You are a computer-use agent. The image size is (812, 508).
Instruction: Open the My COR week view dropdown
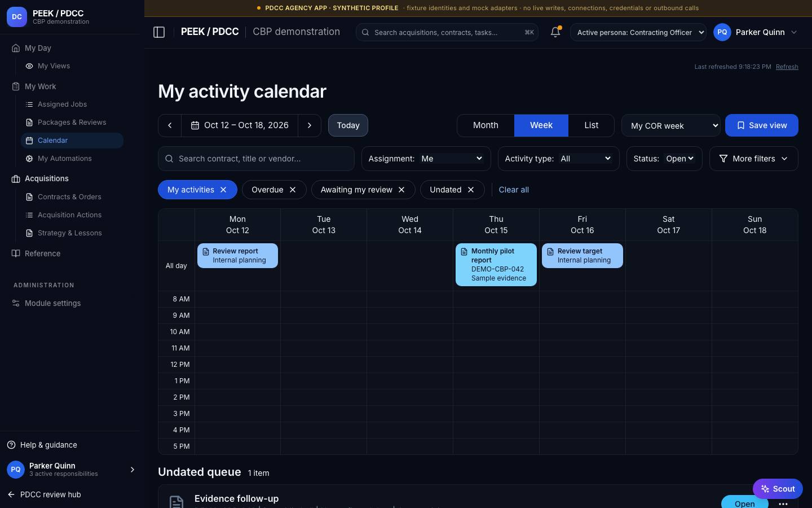pos(670,125)
